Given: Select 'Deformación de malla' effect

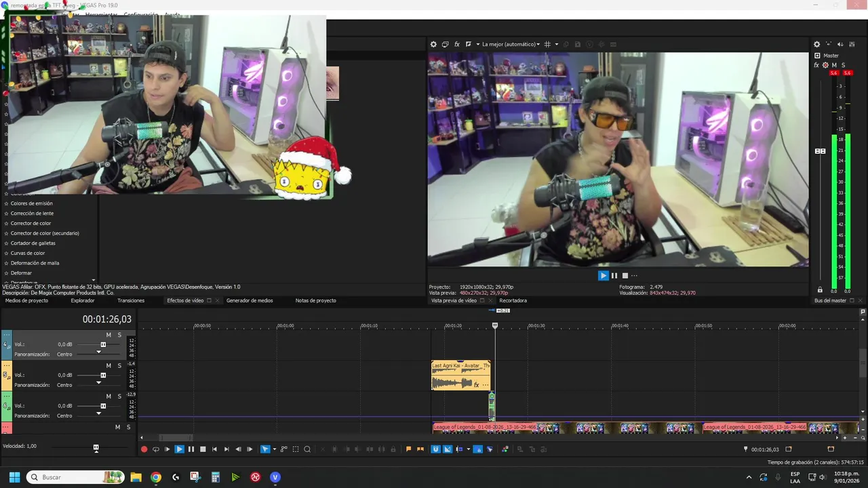Looking at the screenshot, I should [x=35, y=263].
